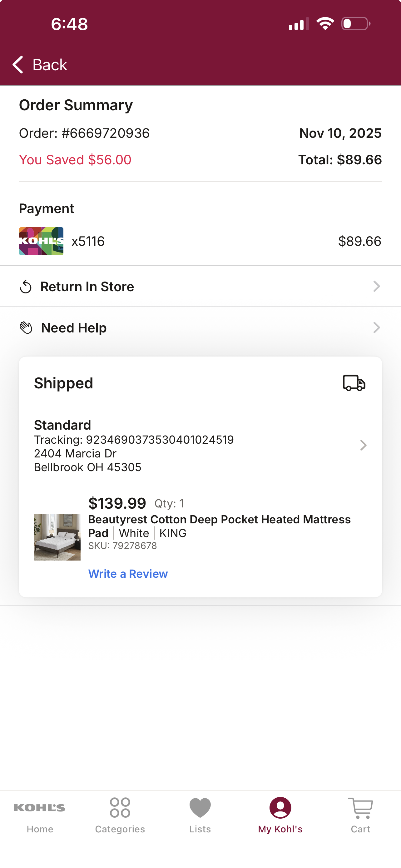Tap the Beautyrest Heated Mattress Pad title

pyautogui.click(x=220, y=526)
